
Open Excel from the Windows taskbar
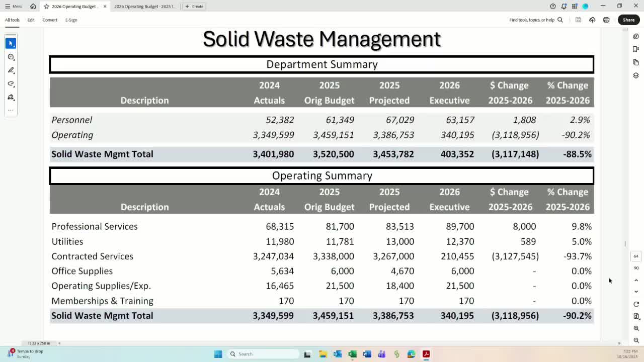coord(352,354)
